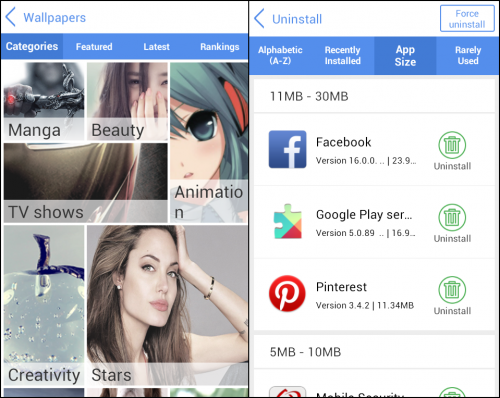Click the Wallpapers title text

point(55,17)
